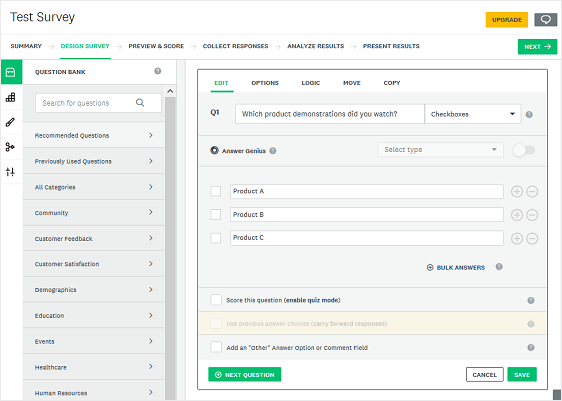Click help icon for Other answer option

point(531,347)
